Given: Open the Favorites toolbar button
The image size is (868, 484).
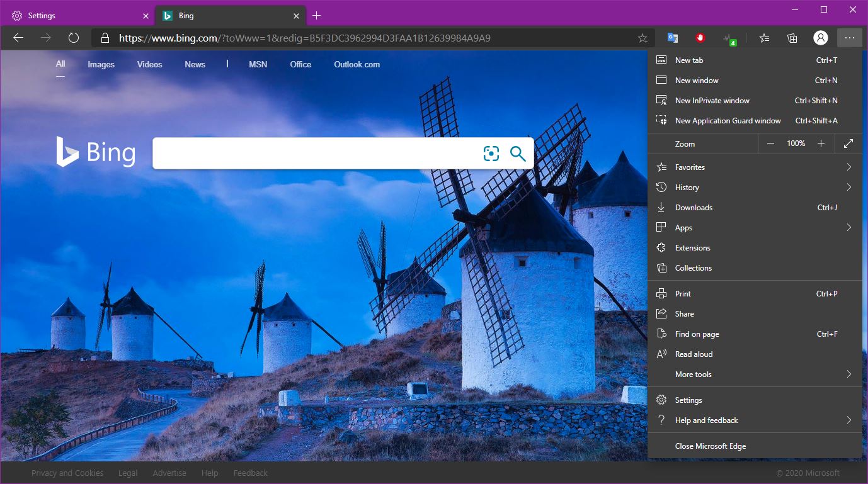Looking at the screenshot, I should pos(764,38).
